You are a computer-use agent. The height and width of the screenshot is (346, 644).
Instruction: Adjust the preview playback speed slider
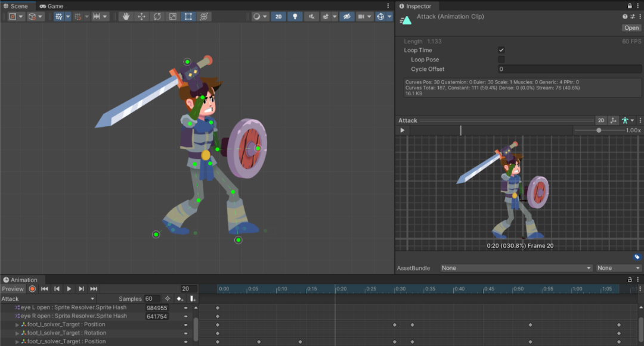pos(599,130)
